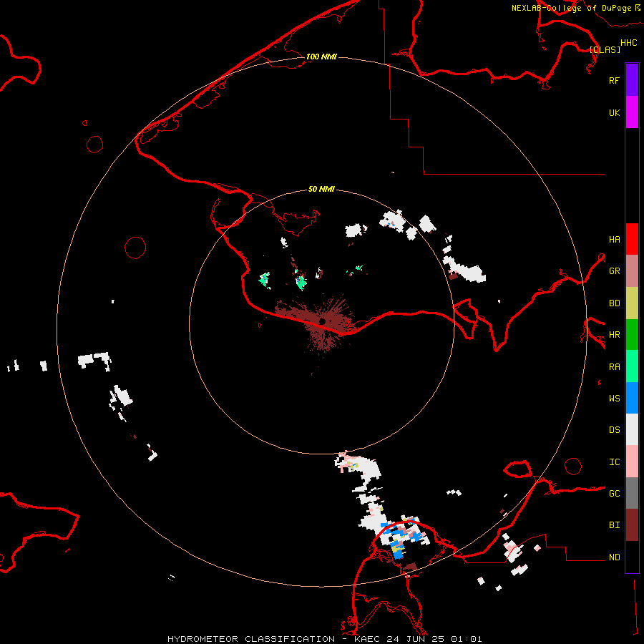Select the BD yellow legend block
The width and height of the screenshot is (644, 644).
click(632, 303)
